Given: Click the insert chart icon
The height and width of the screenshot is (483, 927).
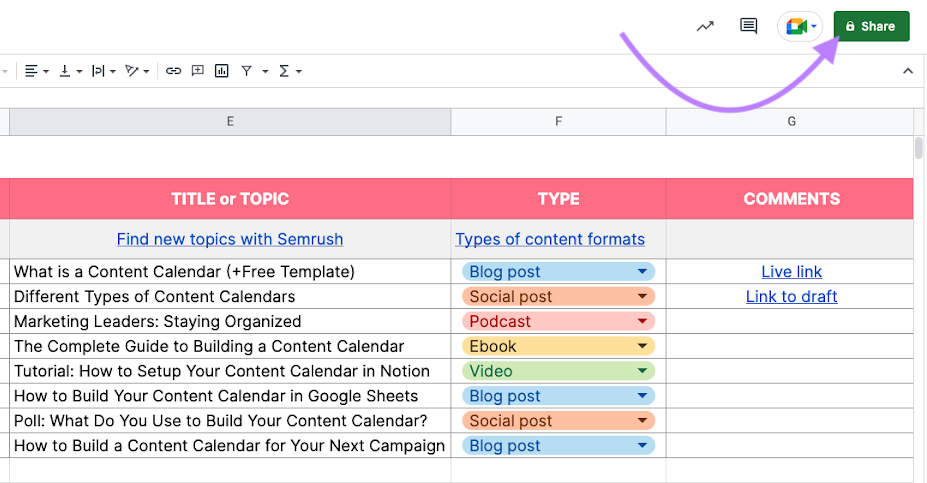Looking at the screenshot, I should pyautogui.click(x=221, y=71).
